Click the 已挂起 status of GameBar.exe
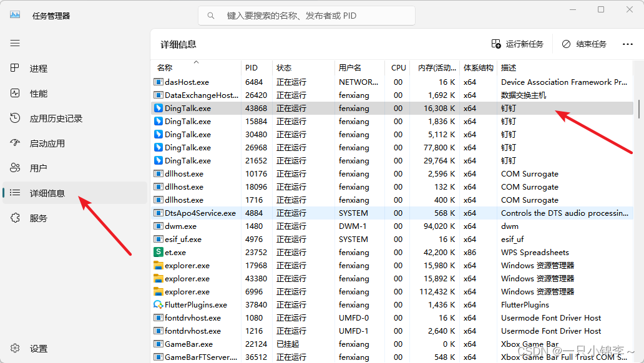644x363 pixels. click(288, 344)
